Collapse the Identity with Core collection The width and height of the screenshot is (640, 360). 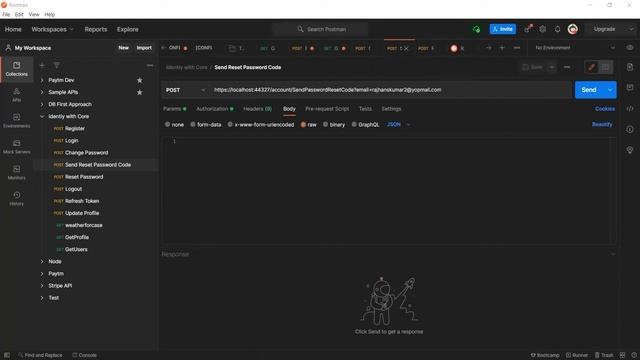[42, 117]
